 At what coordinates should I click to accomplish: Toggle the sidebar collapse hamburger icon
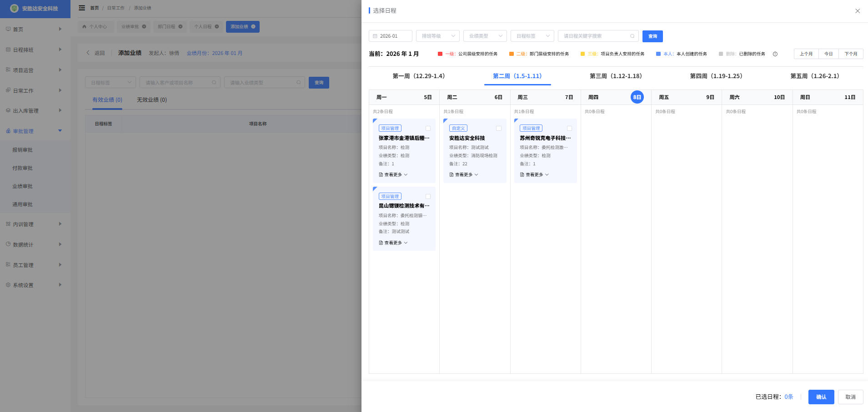point(82,8)
